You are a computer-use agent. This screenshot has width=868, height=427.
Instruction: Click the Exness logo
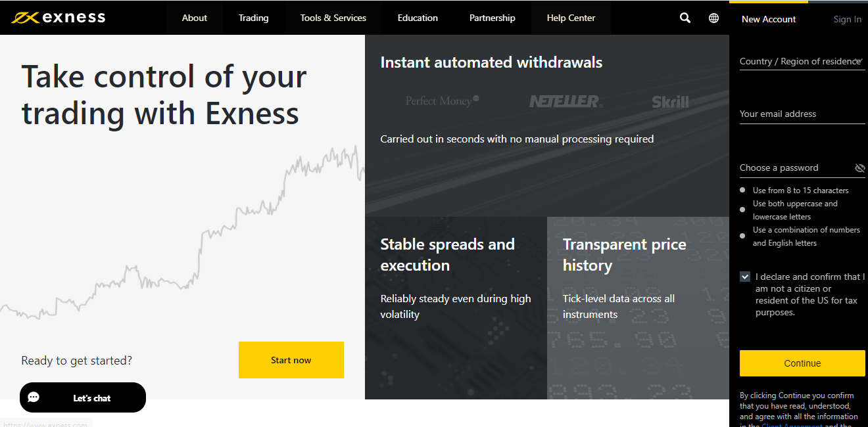(x=58, y=18)
